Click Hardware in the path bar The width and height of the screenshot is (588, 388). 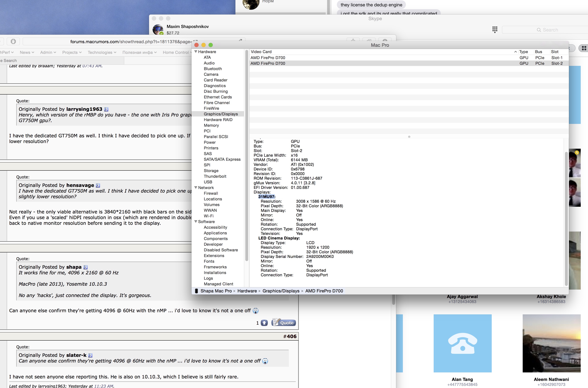click(x=247, y=291)
